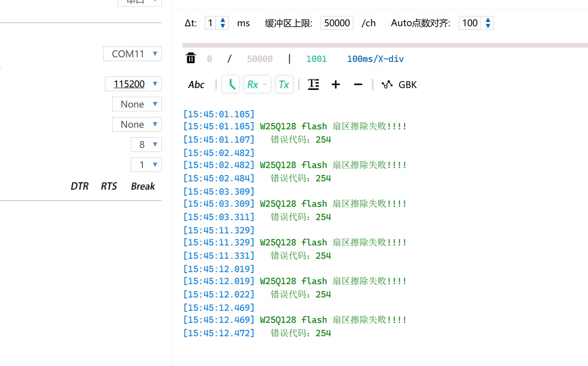Toggle the Tx display button
Image resolution: width=588 pixels, height=366 pixels.
284,84
